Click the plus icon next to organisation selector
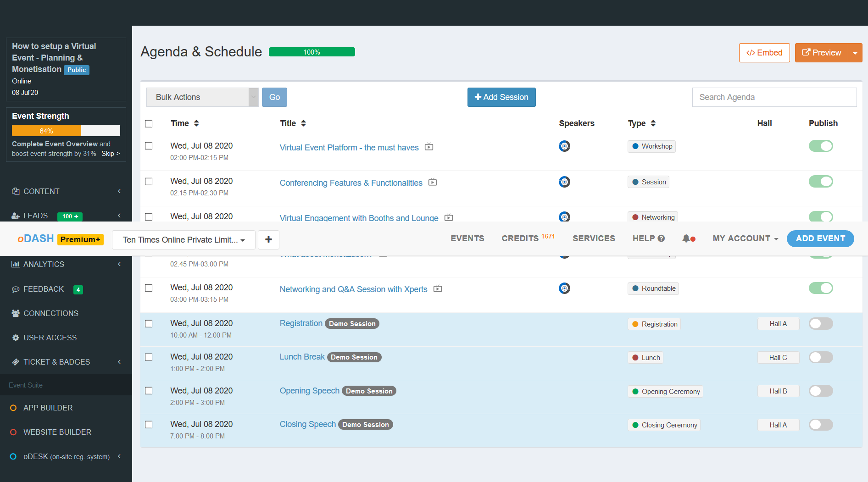The image size is (868, 482). 268,239
